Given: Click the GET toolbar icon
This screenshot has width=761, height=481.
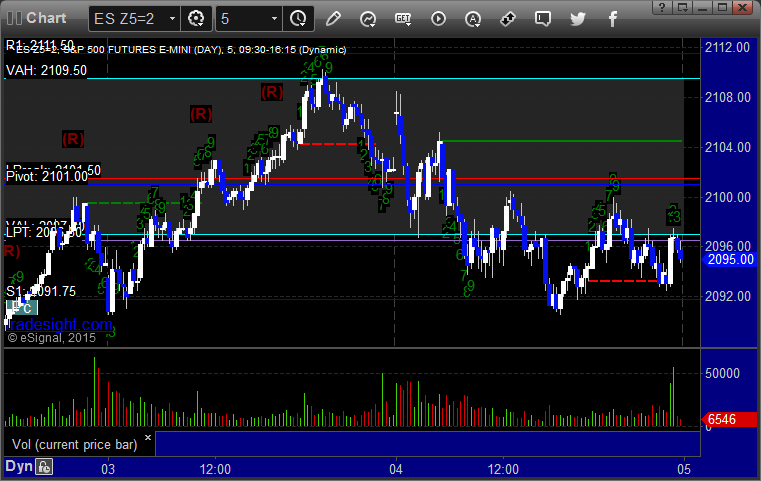Looking at the screenshot, I should (403, 19).
